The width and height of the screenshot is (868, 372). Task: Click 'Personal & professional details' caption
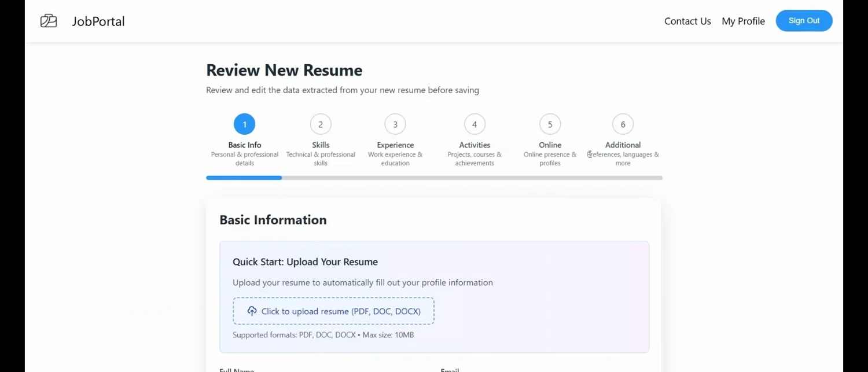point(244,159)
